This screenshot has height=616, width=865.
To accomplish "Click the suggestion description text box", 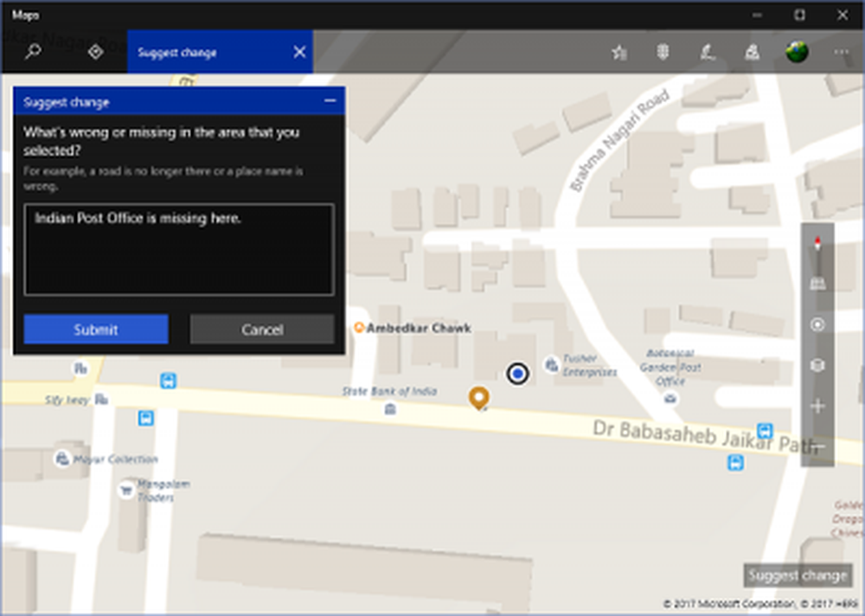I will coord(179,250).
